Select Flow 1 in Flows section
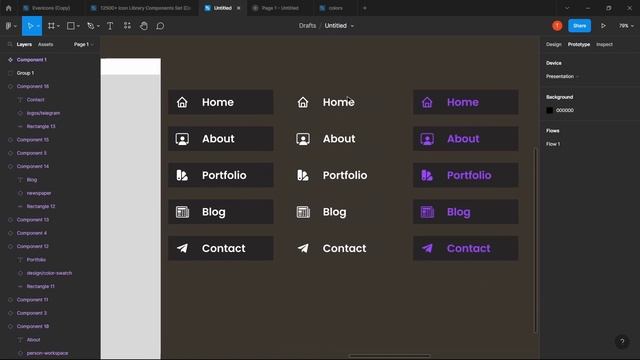 pos(553,144)
